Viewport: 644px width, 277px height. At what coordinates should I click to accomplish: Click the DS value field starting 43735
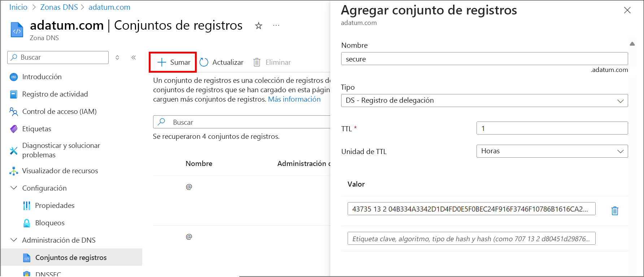tap(471, 209)
